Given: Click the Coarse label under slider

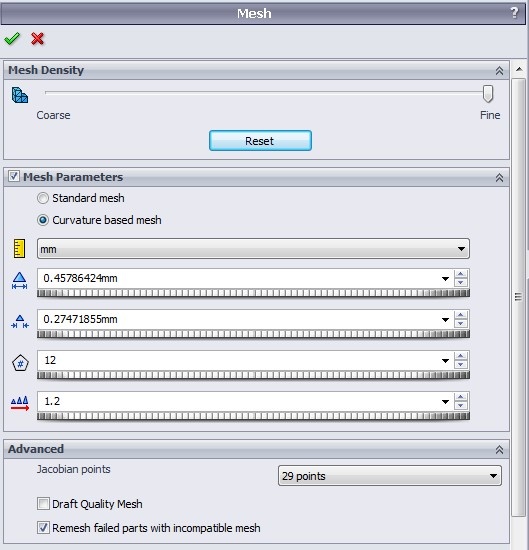Looking at the screenshot, I should tap(53, 115).
